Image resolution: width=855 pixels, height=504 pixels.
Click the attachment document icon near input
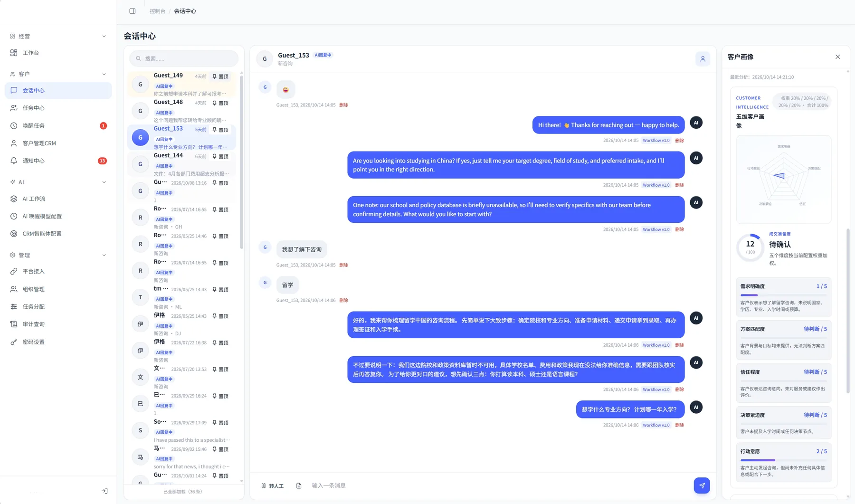coord(299,485)
